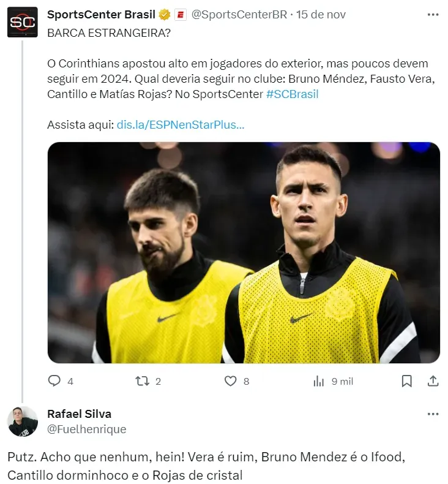Open Rafael Silva's profile picture
The image size is (448, 484).
tap(23, 421)
